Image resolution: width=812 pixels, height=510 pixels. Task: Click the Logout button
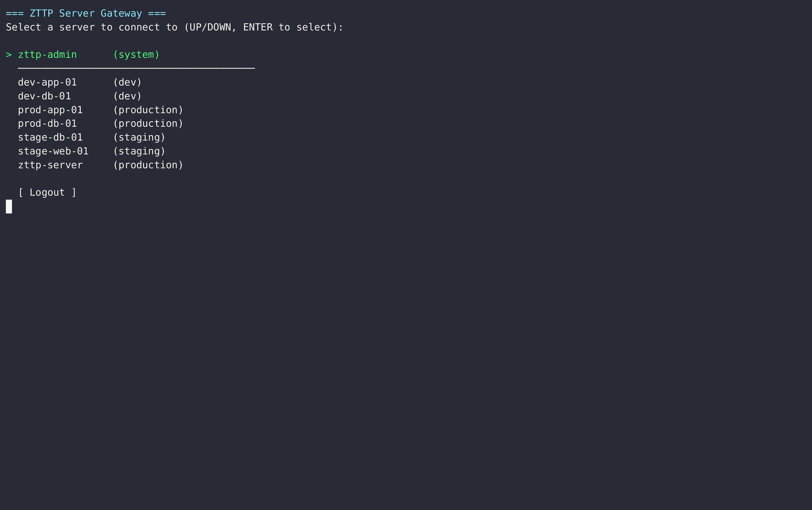coord(47,192)
